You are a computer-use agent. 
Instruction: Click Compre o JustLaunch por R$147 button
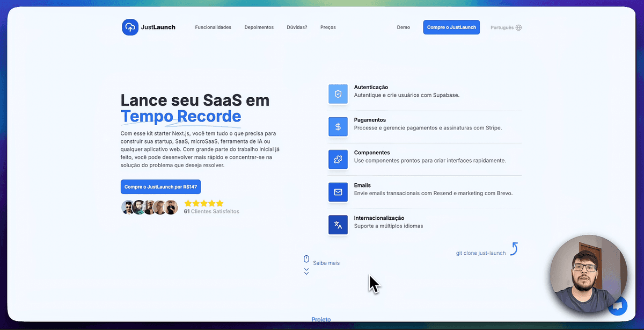coord(160,187)
